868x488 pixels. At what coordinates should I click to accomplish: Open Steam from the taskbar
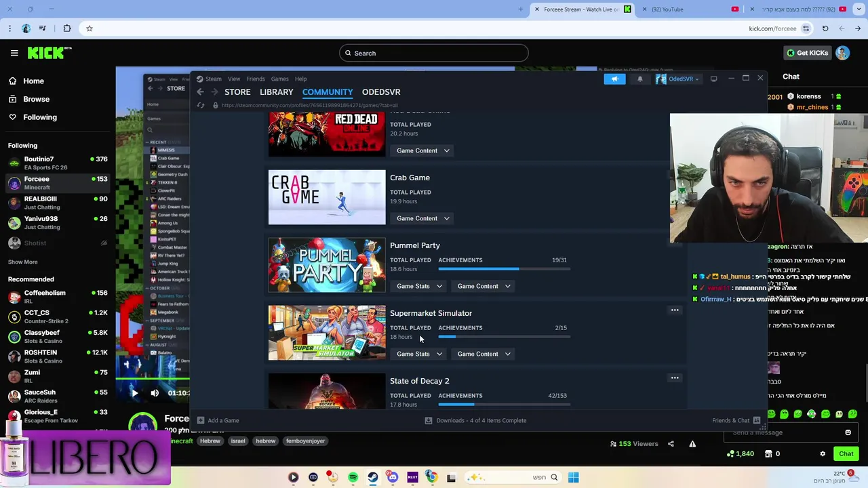373,477
